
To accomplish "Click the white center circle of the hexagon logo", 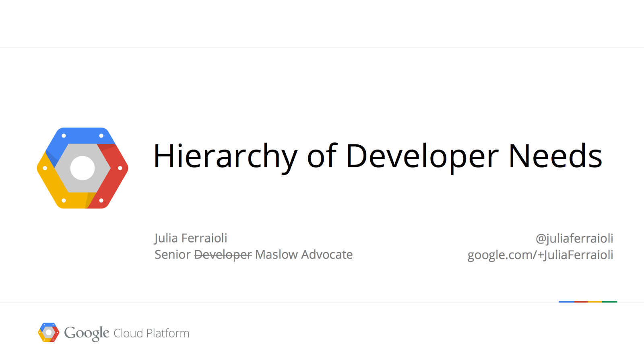I will point(82,168).
